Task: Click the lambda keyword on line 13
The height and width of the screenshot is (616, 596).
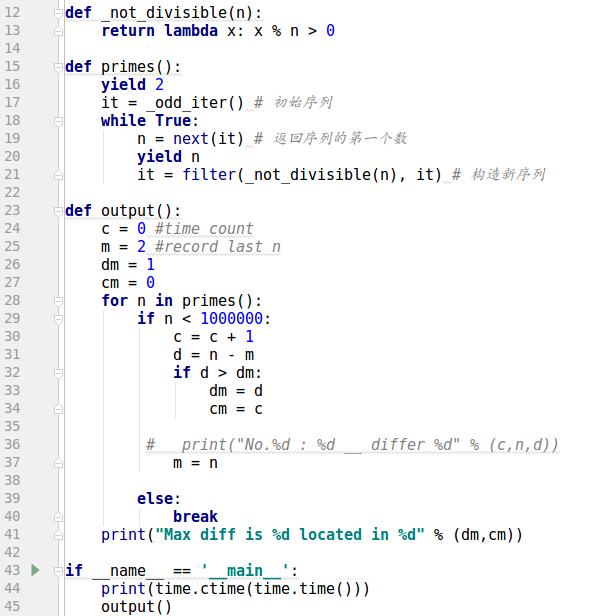Action: [x=191, y=31]
